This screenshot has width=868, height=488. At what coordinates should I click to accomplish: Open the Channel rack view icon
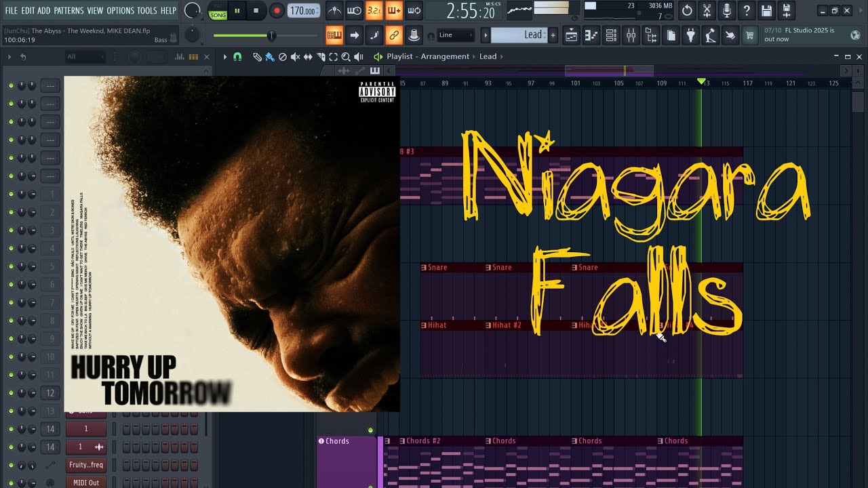pos(611,35)
